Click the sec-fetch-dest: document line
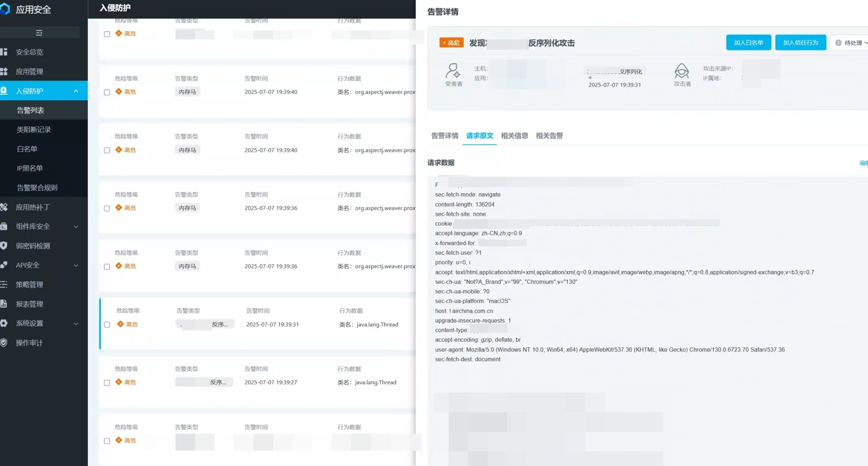 pos(467,359)
